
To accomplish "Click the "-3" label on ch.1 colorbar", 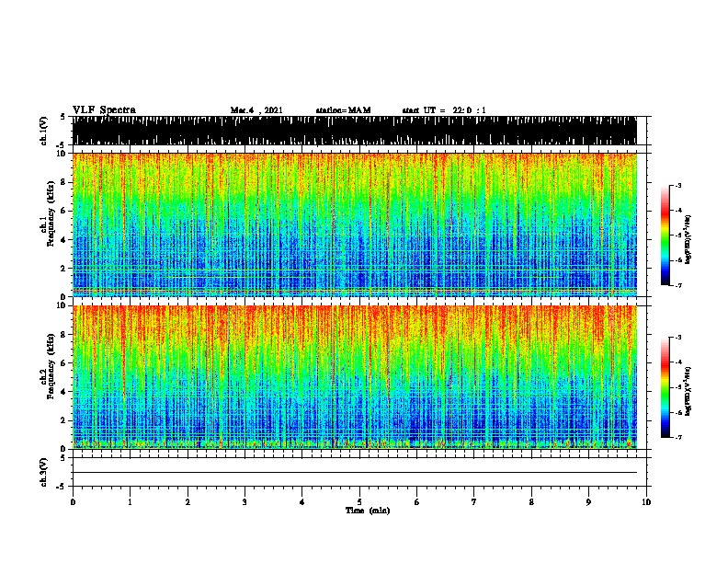I will click(x=677, y=185).
